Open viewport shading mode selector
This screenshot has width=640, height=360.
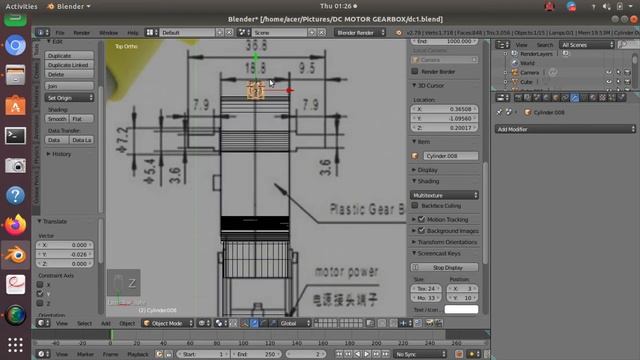click(x=204, y=323)
